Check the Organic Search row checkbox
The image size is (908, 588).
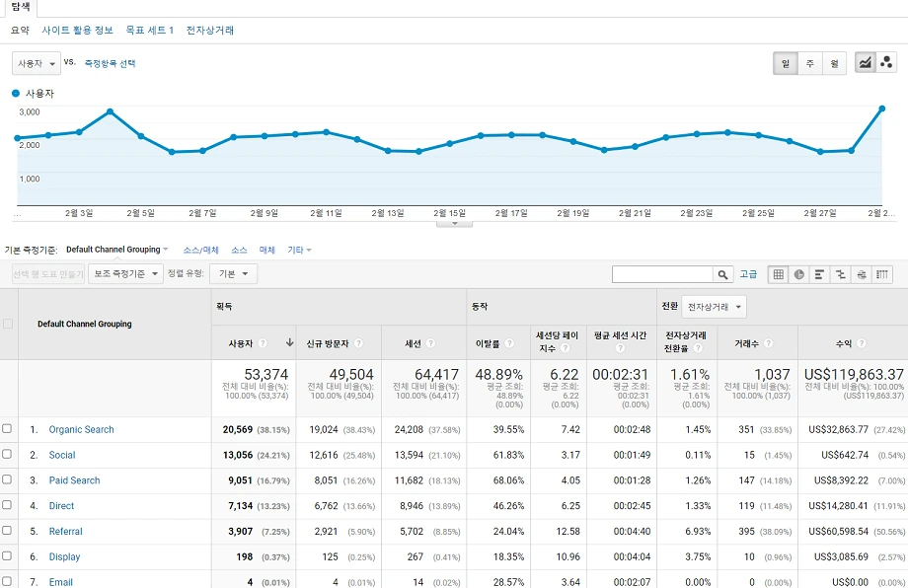[x=7, y=429]
